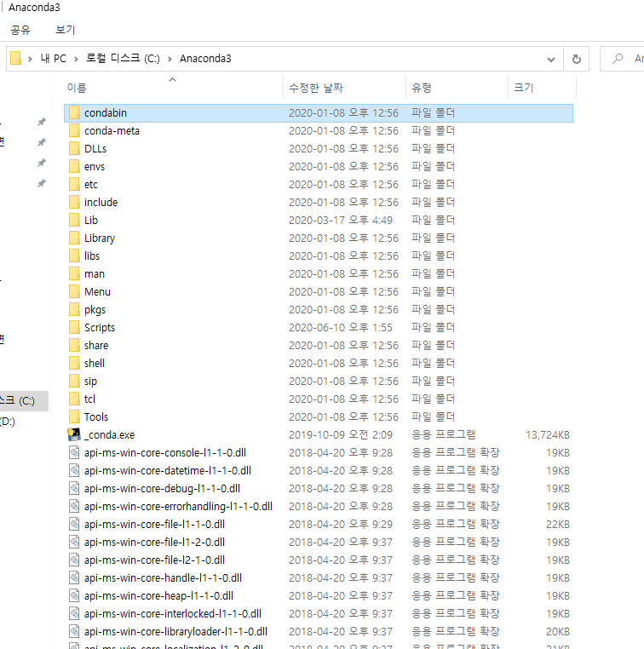The height and width of the screenshot is (649, 644).
Task: Sort by the 크기 column header
Action: click(524, 88)
